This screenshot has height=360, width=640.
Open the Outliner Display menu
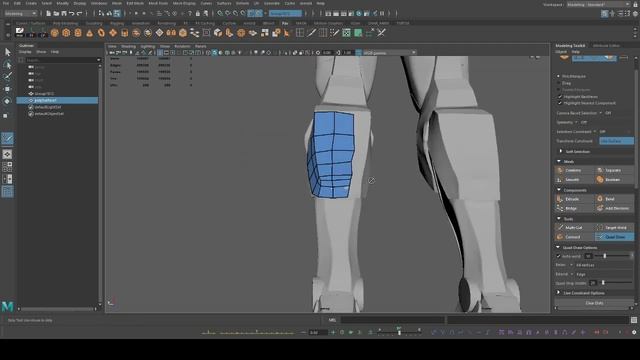25,52
